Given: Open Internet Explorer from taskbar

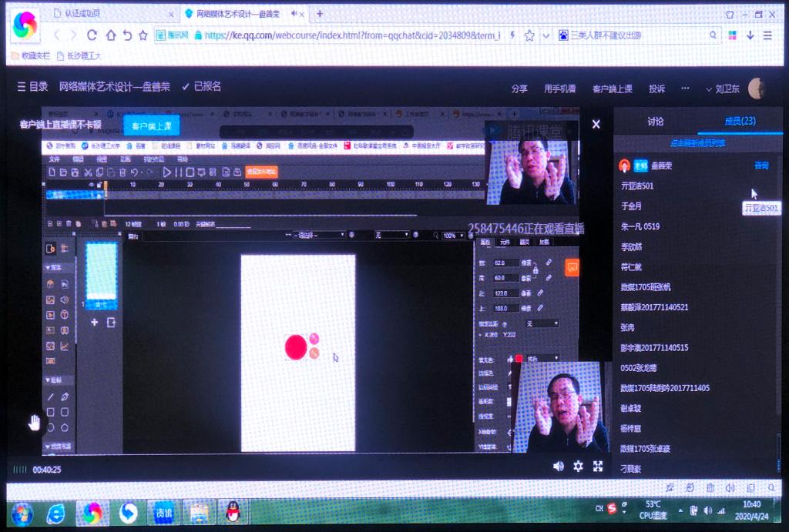Looking at the screenshot, I should (56, 512).
